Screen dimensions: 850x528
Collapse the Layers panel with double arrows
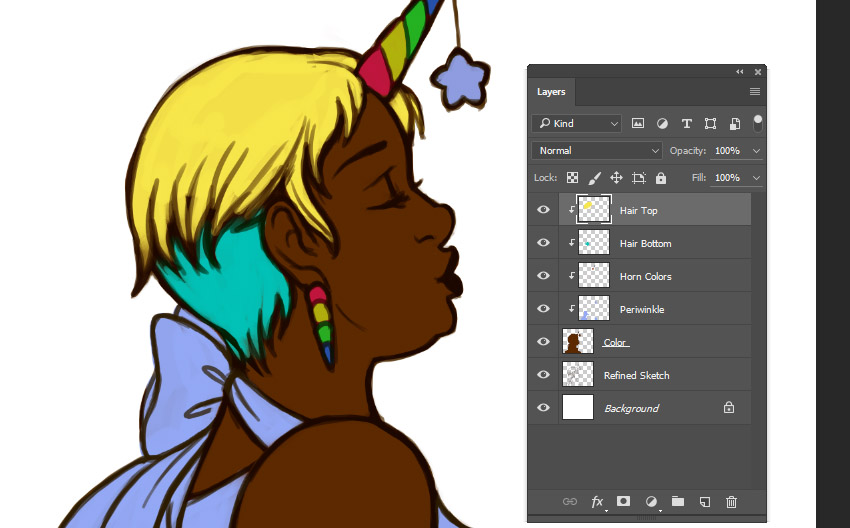click(739, 72)
